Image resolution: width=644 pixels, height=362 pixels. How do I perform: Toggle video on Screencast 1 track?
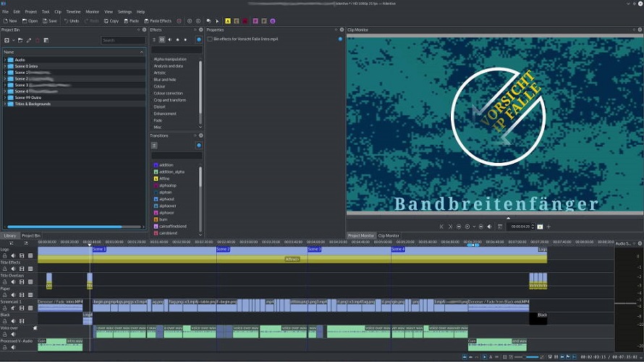click(x=22, y=308)
